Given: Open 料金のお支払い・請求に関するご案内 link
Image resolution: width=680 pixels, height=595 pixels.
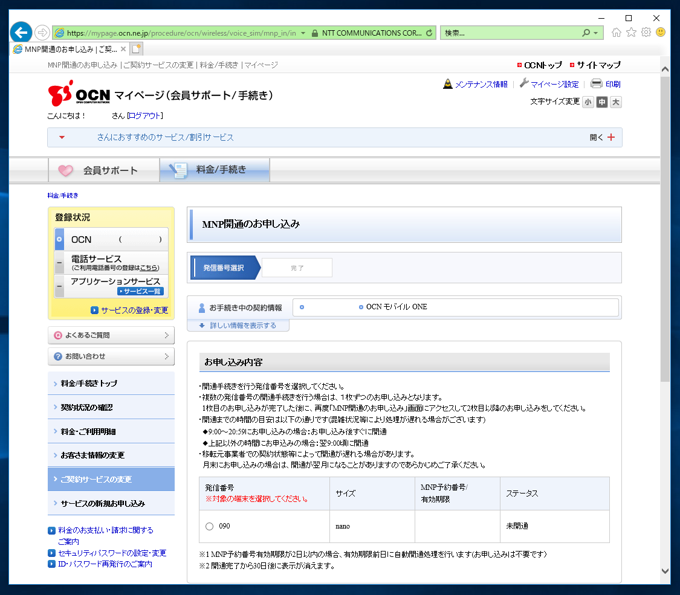Looking at the screenshot, I should (105, 536).
